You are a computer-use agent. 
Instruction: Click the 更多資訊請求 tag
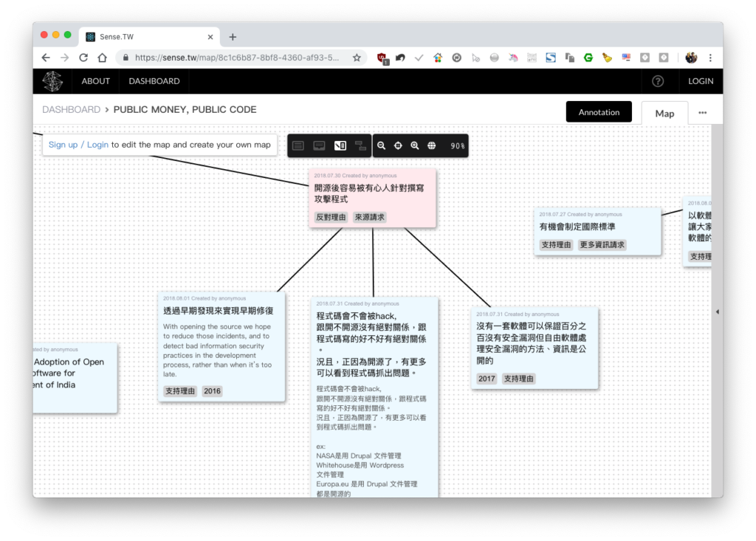[x=602, y=244]
